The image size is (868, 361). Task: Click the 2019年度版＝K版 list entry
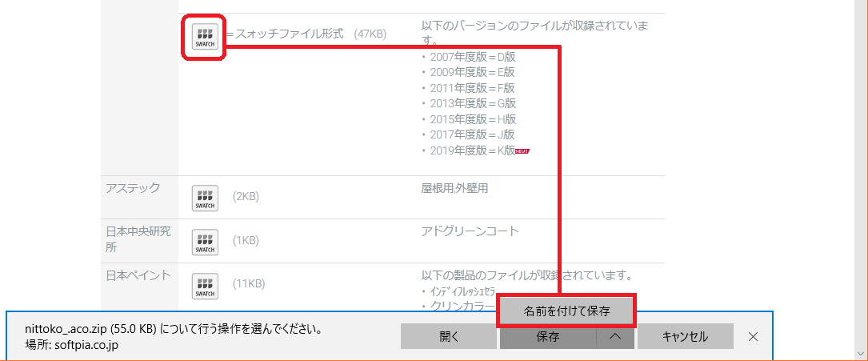[x=474, y=150]
